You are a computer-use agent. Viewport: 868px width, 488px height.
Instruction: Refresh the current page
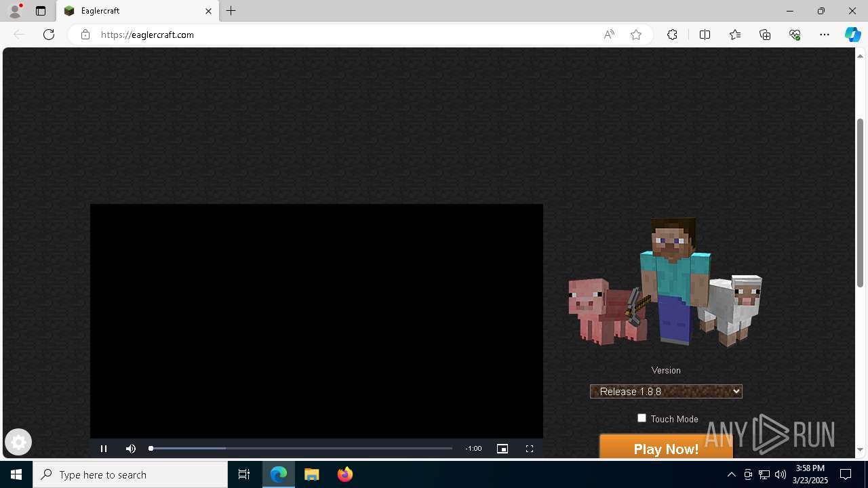coord(49,35)
